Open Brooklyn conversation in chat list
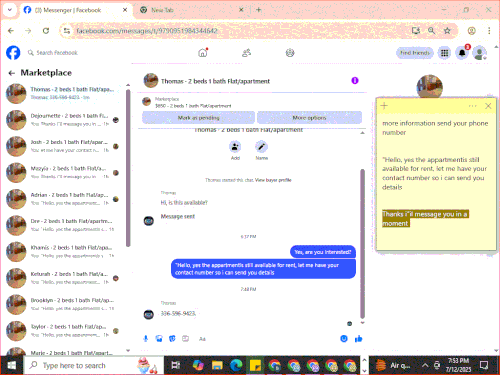 click(x=65, y=304)
